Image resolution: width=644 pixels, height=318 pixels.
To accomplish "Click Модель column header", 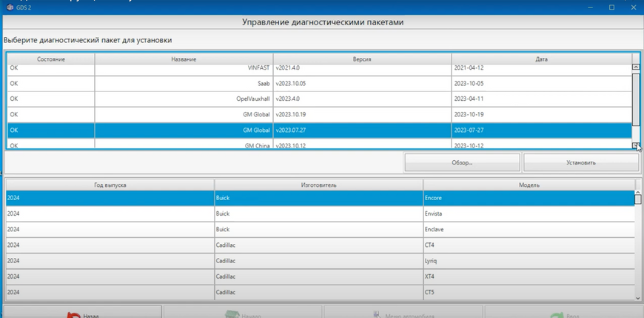I will pyautogui.click(x=529, y=185).
